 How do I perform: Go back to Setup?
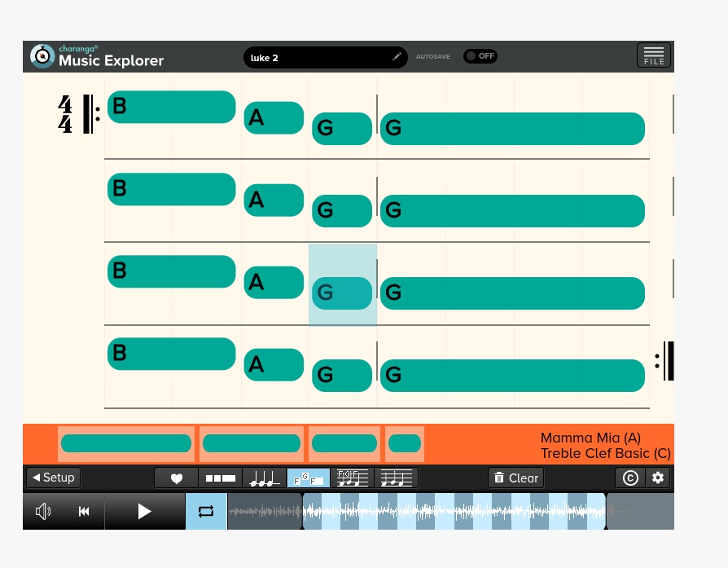(53, 478)
